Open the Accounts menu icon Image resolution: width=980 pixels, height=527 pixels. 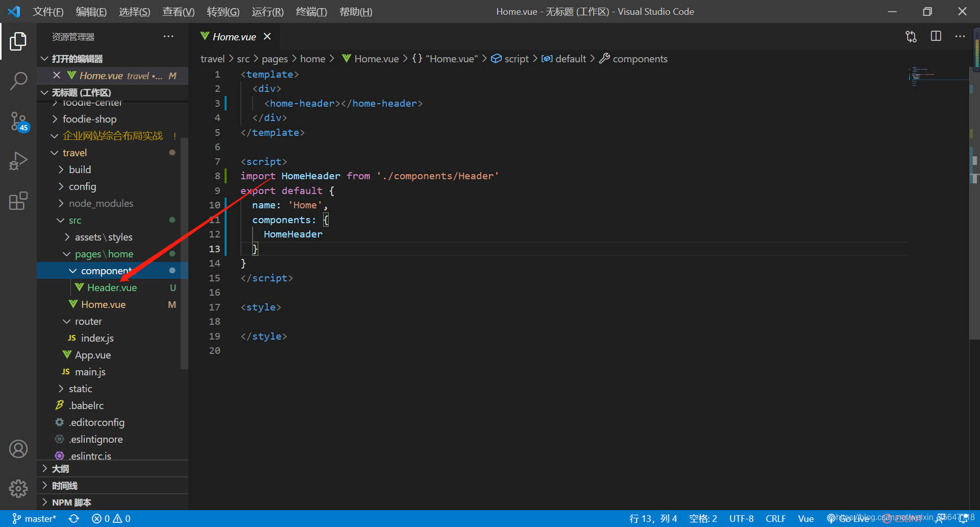(x=18, y=449)
